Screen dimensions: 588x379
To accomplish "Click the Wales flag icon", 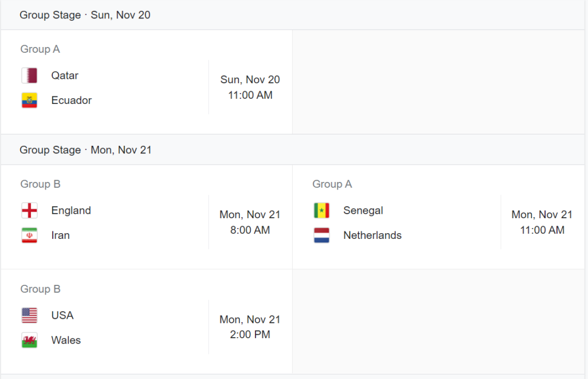I will click(x=29, y=341).
